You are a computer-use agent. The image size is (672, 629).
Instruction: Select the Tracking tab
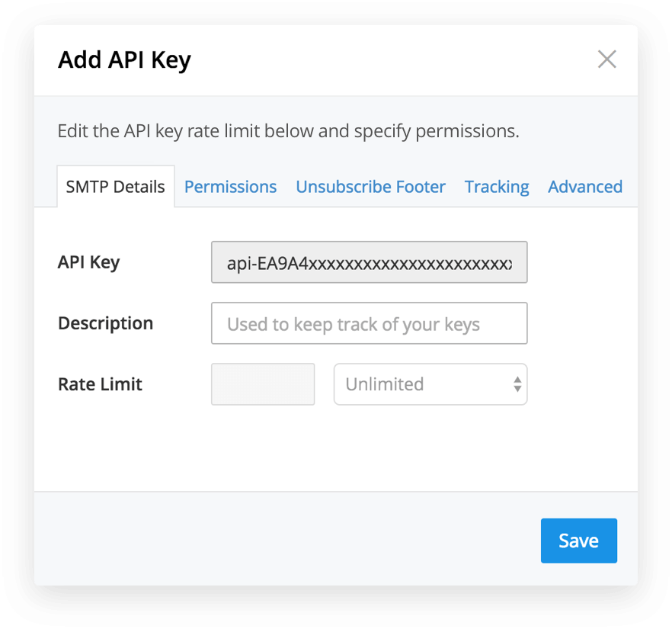click(497, 187)
